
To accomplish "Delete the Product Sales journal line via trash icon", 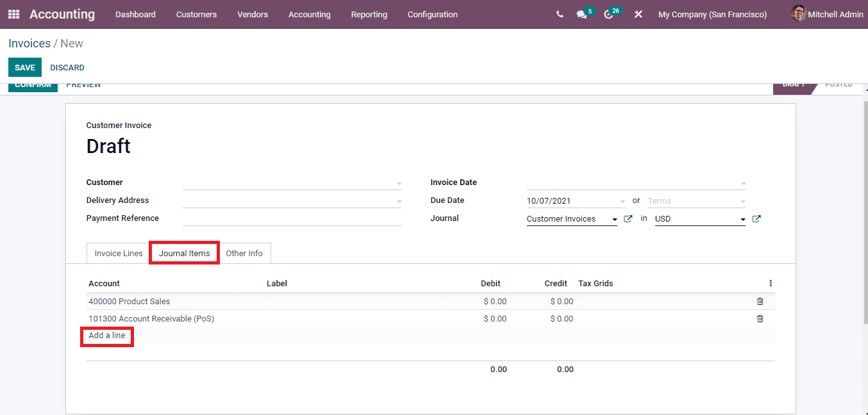I will point(760,301).
